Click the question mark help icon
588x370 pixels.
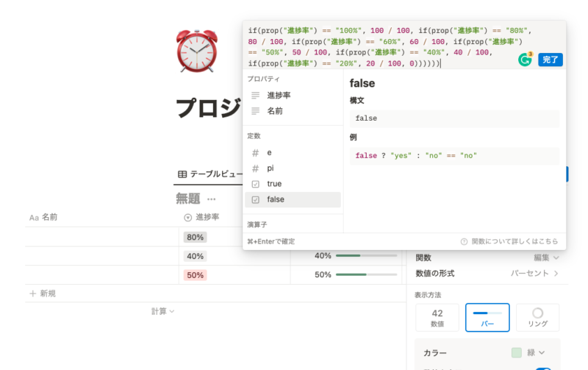pyautogui.click(x=464, y=242)
